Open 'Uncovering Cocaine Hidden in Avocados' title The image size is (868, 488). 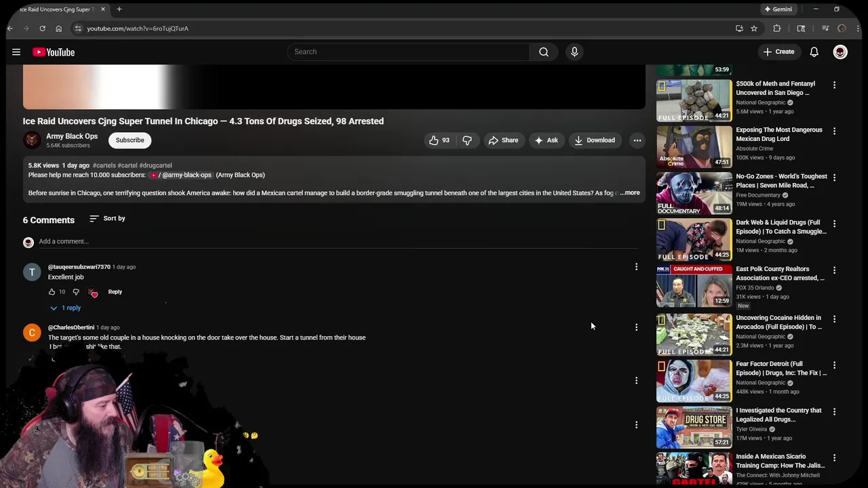[x=778, y=322]
